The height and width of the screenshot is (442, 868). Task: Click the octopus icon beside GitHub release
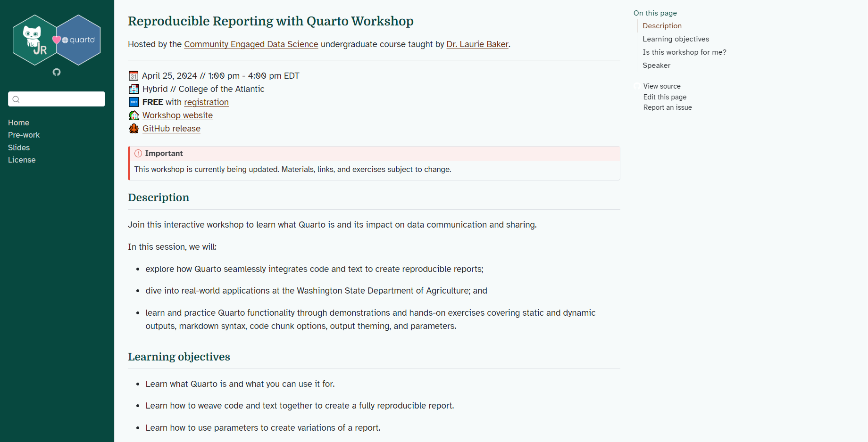(x=134, y=128)
